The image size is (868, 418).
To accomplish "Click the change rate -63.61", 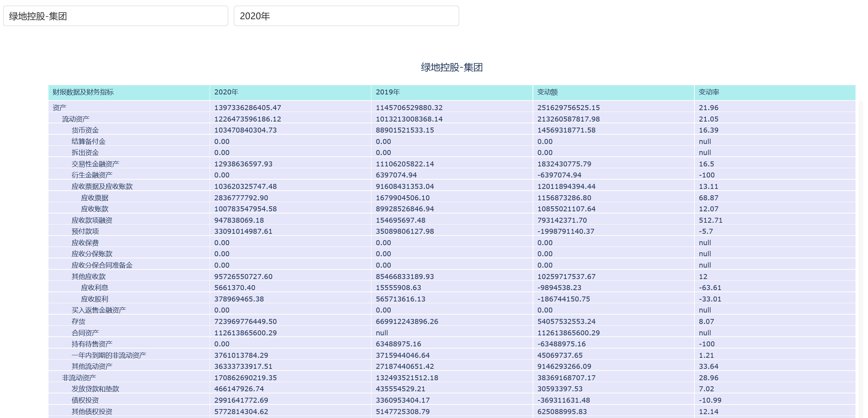I will pos(710,288).
